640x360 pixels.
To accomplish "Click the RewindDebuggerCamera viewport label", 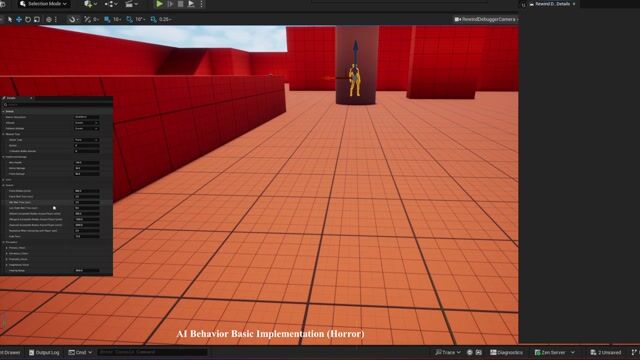I will click(x=486, y=19).
